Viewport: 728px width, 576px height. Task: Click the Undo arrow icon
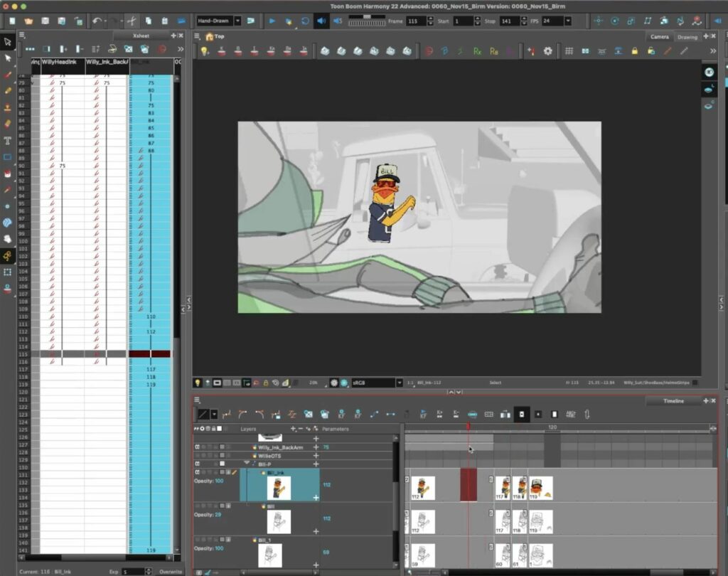(x=97, y=21)
